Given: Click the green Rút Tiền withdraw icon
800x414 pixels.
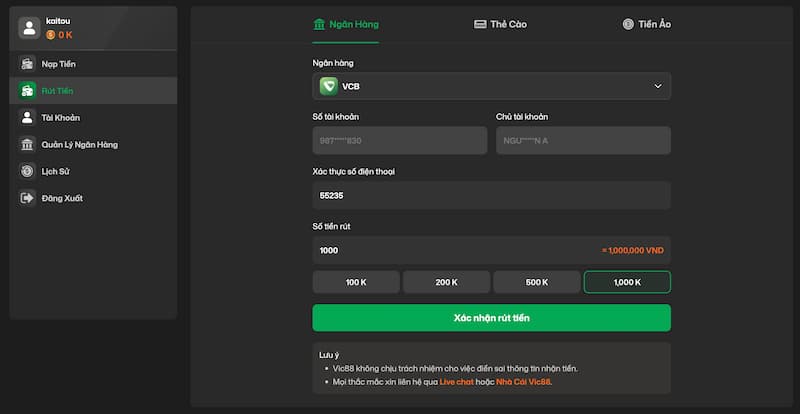Looking at the screenshot, I should [28, 91].
